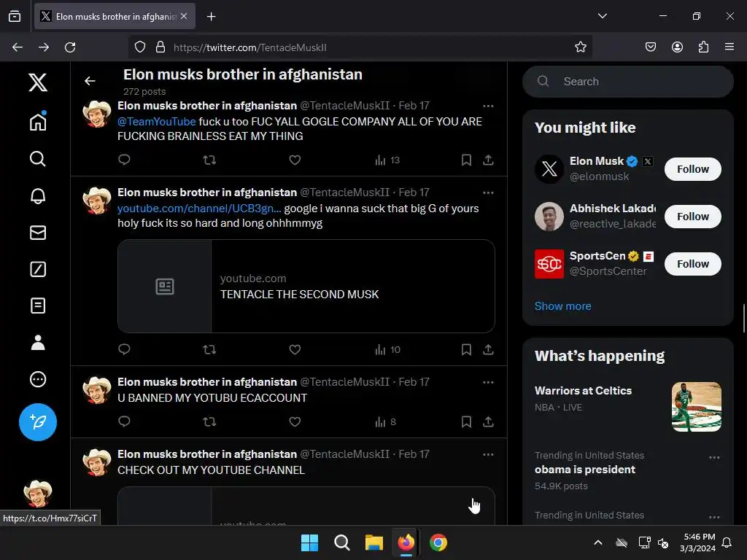Launch Chrome from the taskbar
747x560 pixels.
(438, 542)
